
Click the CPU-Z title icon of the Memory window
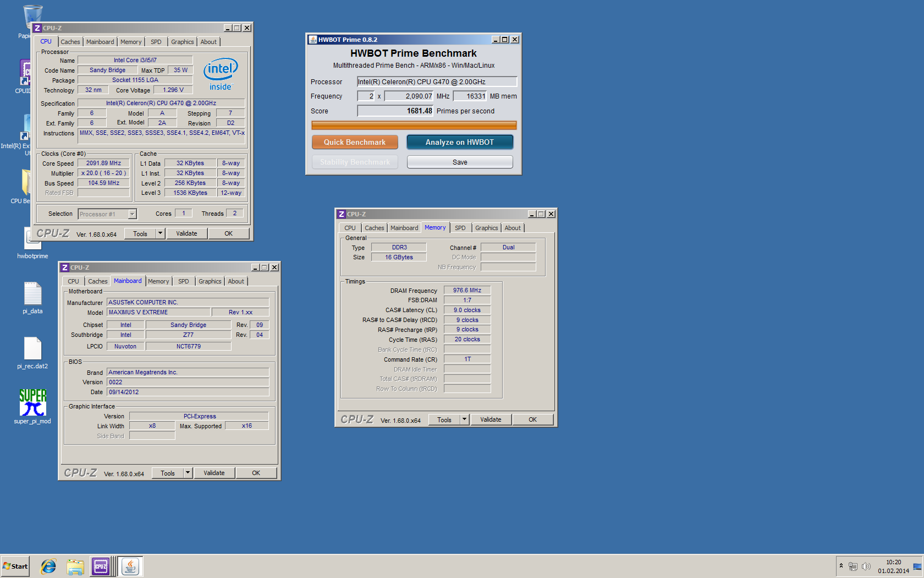[x=342, y=214]
